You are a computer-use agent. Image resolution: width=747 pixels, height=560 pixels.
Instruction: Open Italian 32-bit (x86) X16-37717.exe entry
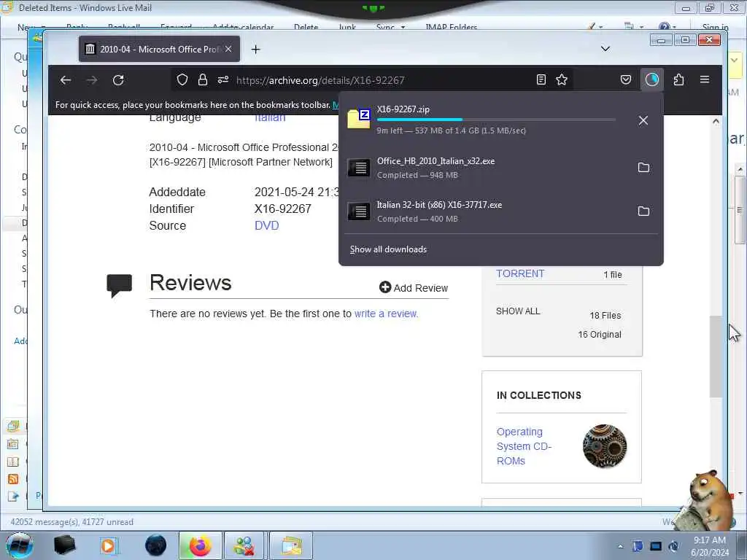[x=487, y=211]
